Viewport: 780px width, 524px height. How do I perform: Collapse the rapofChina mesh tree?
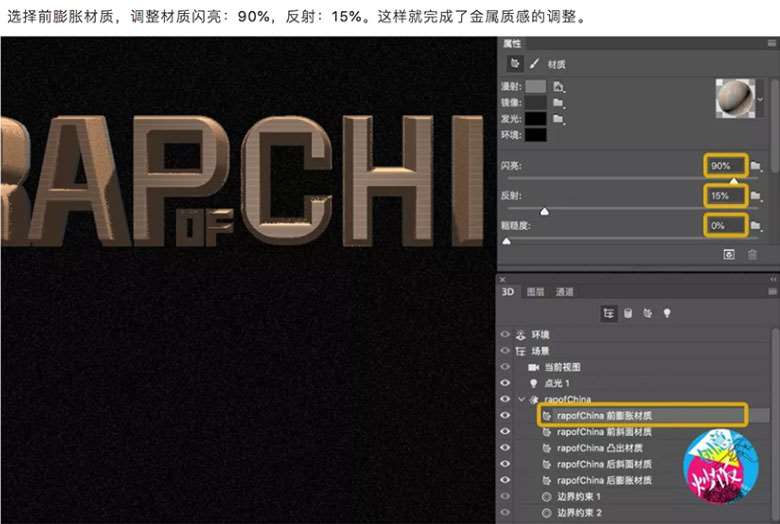pyautogui.click(x=521, y=399)
